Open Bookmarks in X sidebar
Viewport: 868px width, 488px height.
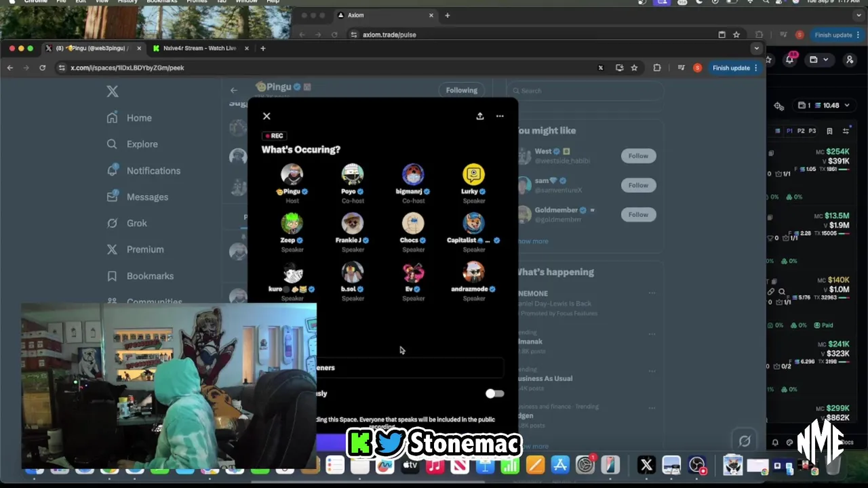pos(140,276)
